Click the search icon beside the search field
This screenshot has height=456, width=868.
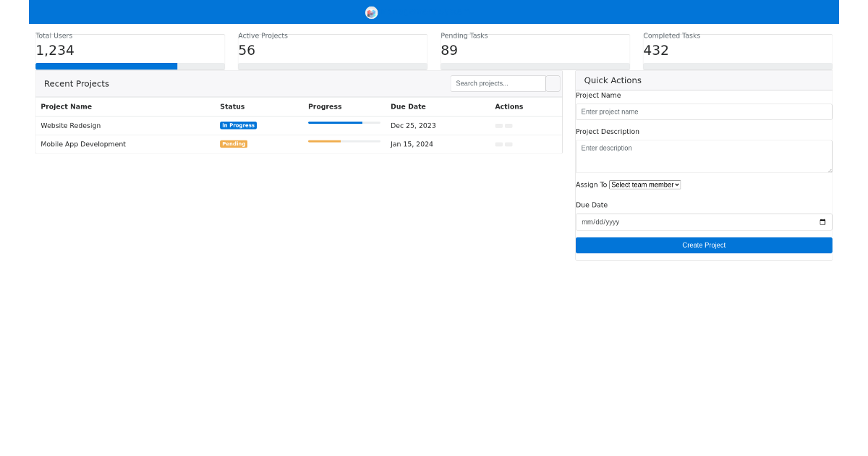pos(553,83)
